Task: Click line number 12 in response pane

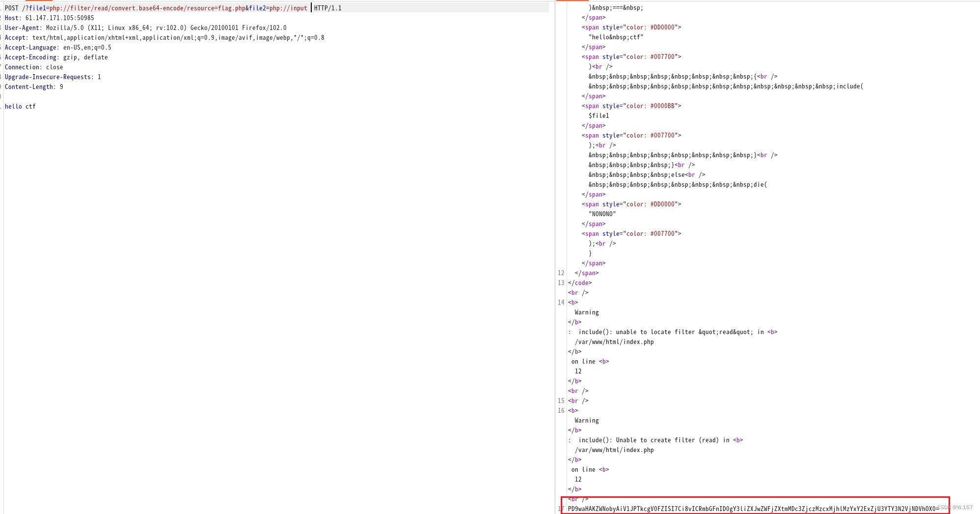Action: (560, 273)
